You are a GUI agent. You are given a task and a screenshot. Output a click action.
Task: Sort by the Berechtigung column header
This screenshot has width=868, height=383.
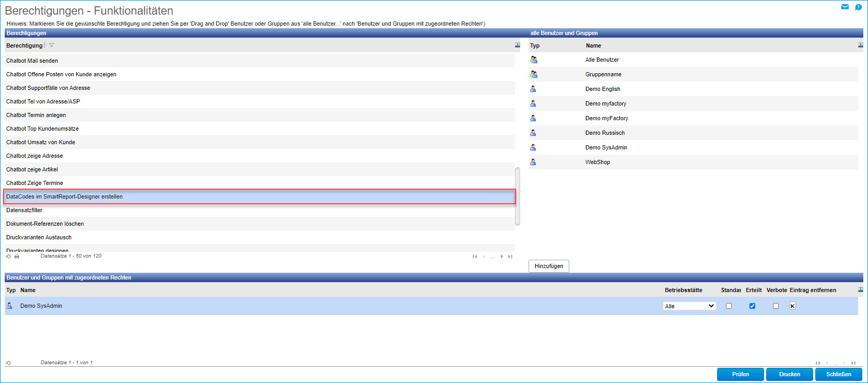(x=24, y=45)
